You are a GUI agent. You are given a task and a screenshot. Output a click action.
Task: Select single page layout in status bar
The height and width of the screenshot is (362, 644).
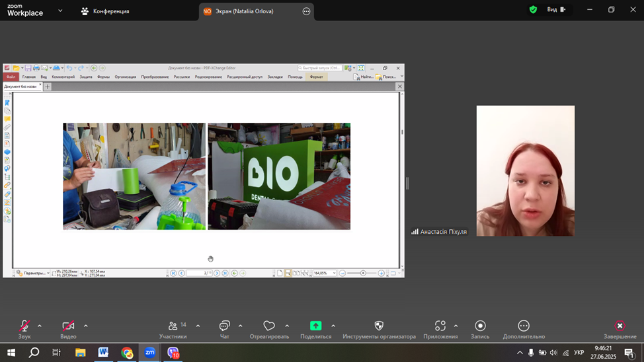(280, 273)
